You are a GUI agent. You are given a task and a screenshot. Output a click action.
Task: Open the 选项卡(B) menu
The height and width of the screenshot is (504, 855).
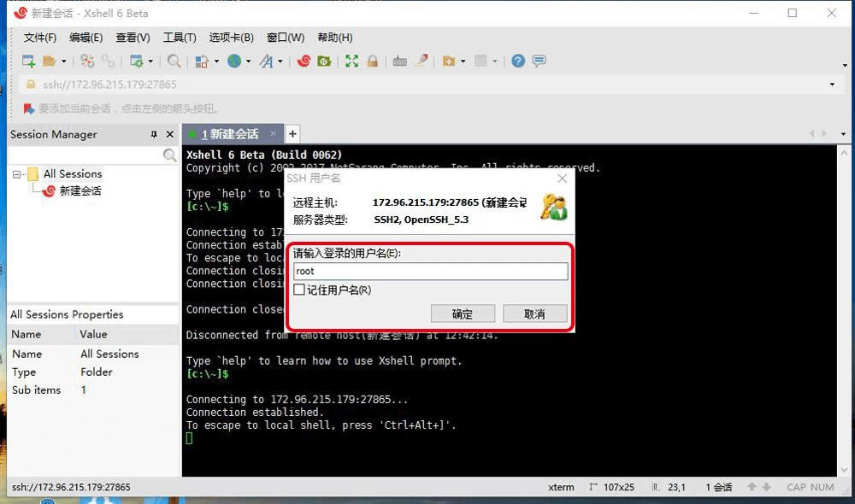point(231,38)
